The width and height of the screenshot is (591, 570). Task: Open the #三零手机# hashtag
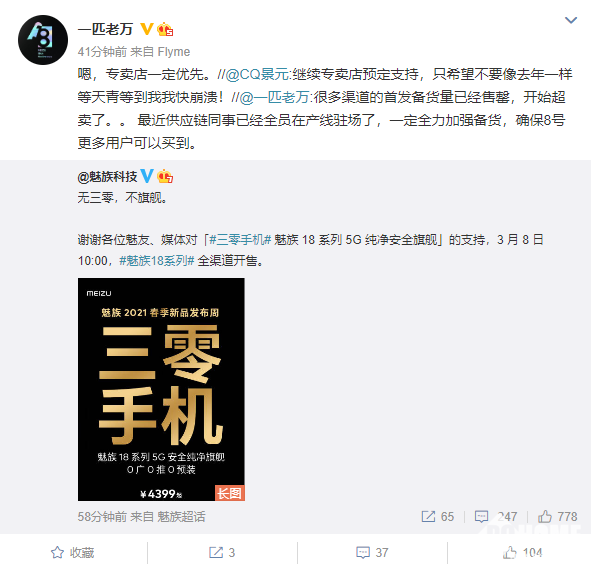point(240,240)
